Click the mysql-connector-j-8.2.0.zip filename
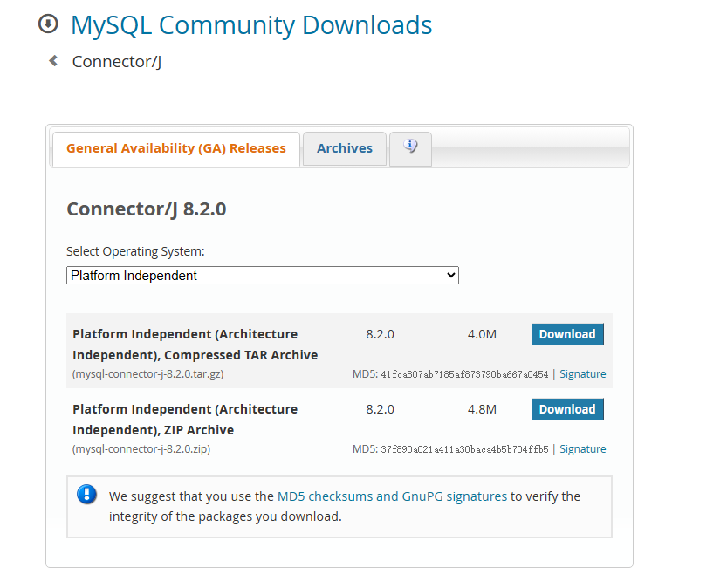 (141, 449)
